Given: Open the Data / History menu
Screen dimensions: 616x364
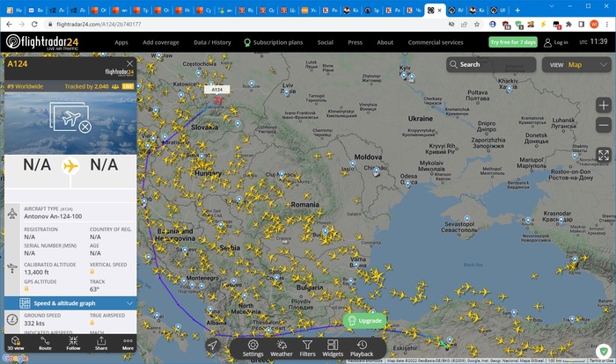Looking at the screenshot, I should tap(212, 42).
